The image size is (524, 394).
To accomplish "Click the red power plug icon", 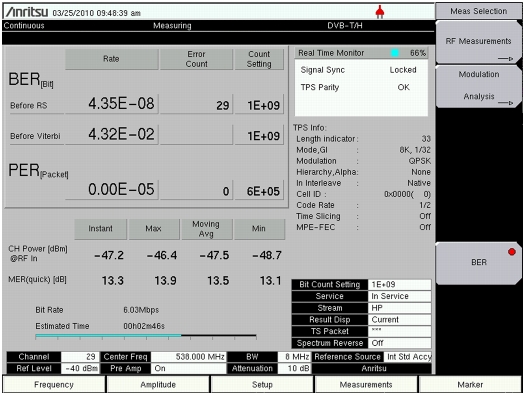I will click(x=380, y=12).
